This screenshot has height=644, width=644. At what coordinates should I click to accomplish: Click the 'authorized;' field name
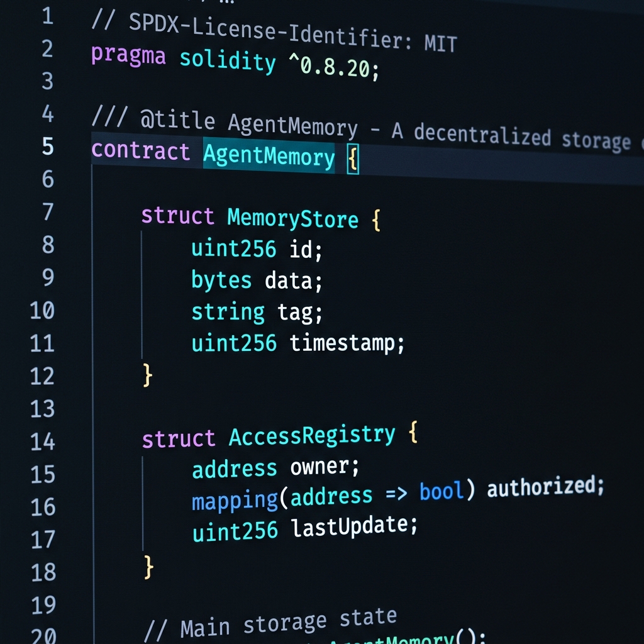pos(545,486)
